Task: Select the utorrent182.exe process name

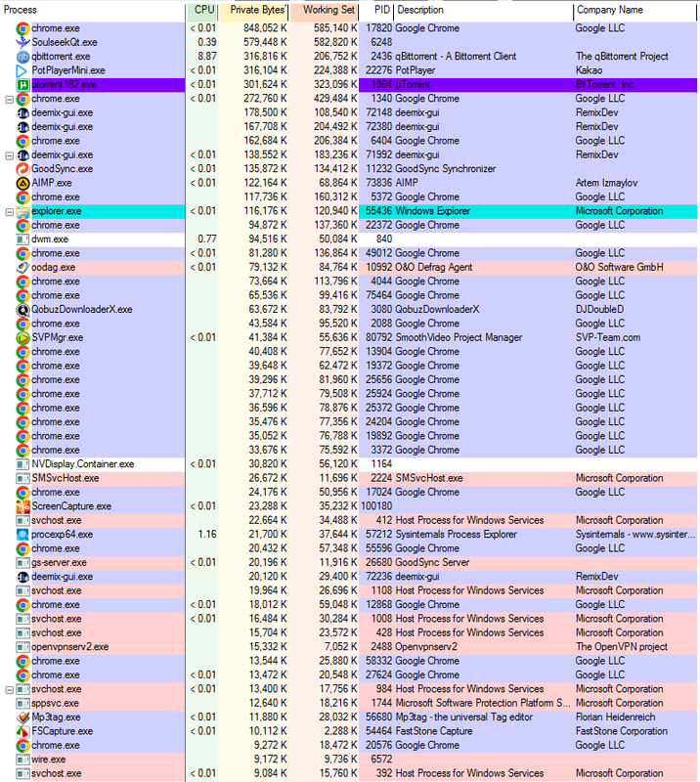Action: point(64,84)
